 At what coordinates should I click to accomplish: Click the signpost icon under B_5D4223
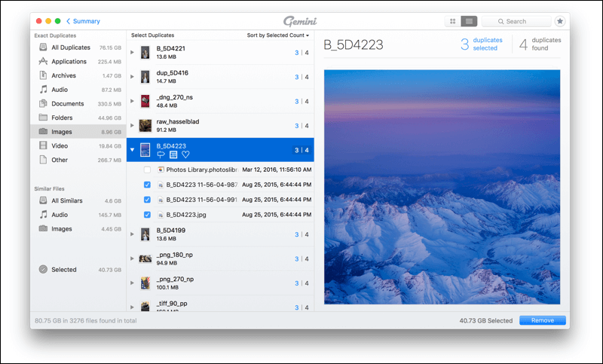pyautogui.click(x=161, y=154)
